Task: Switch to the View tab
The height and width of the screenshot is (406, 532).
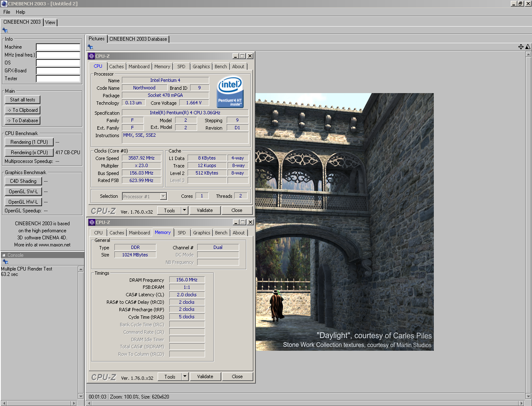Action: (50, 22)
